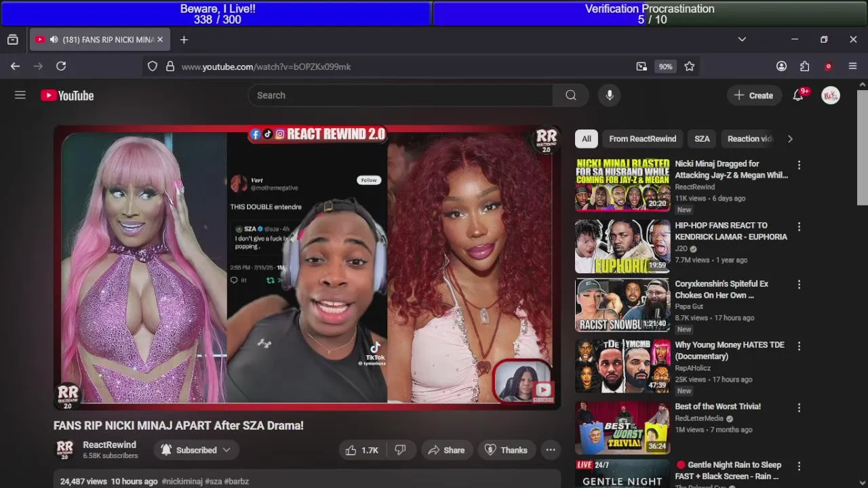
Task: Bookmark this page with the star icon
Action: tap(690, 66)
